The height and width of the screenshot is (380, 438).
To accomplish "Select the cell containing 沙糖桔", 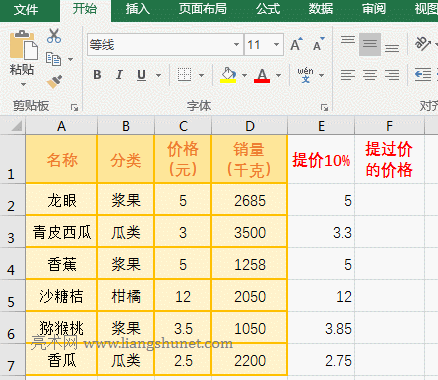I will (62, 296).
